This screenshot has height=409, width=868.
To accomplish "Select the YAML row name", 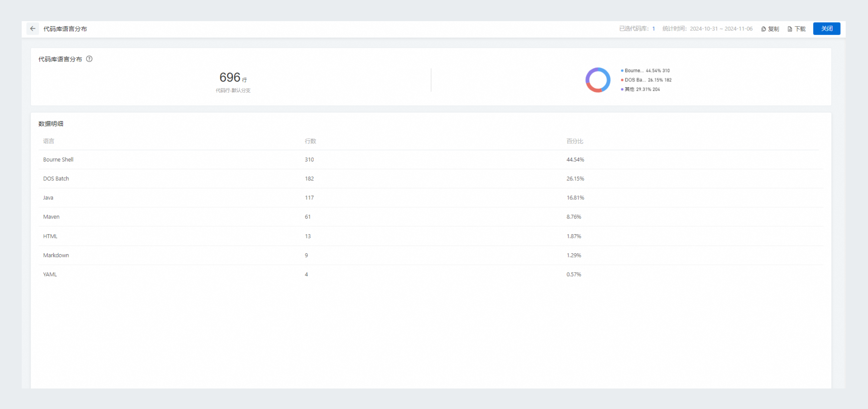I will click(50, 274).
